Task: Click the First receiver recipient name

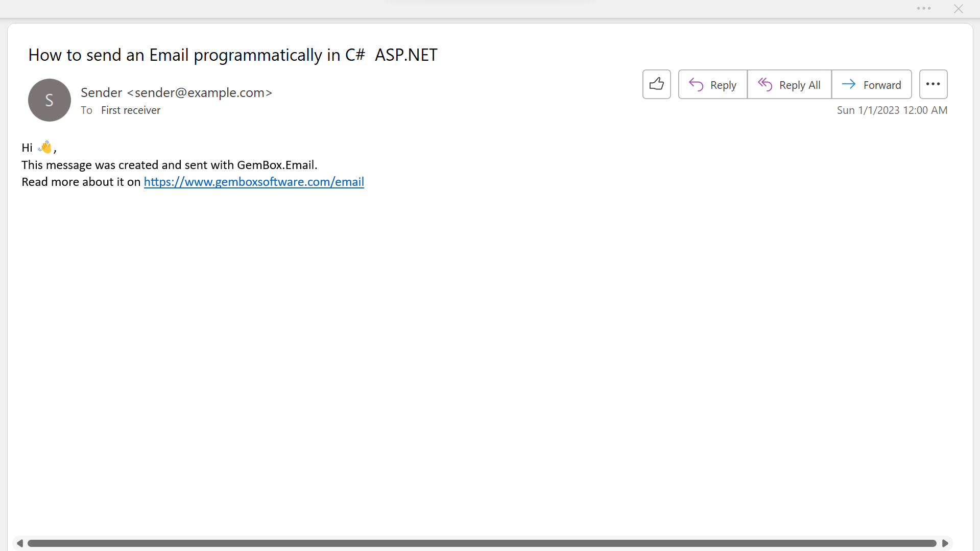Action: 131,110
